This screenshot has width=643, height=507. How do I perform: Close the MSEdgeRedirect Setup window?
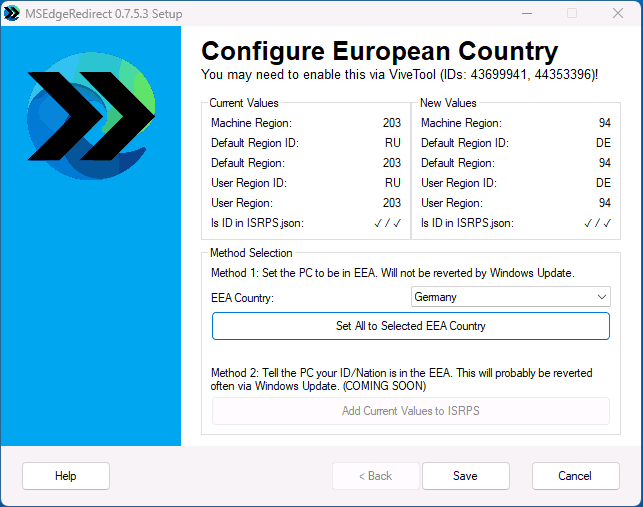click(x=619, y=13)
